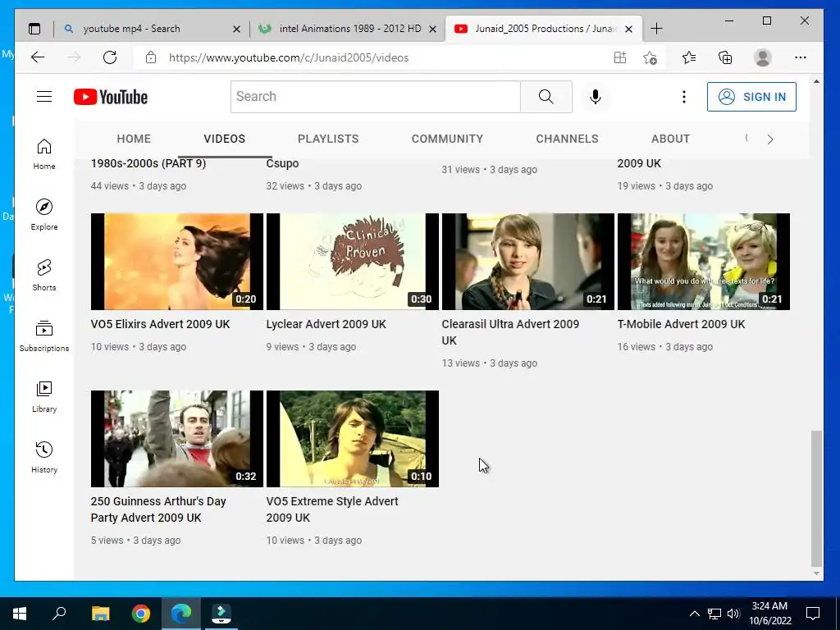Open File Explorer from the taskbar
Image resolution: width=840 pixels, height=630 pixels.
(x=100, y=614)
